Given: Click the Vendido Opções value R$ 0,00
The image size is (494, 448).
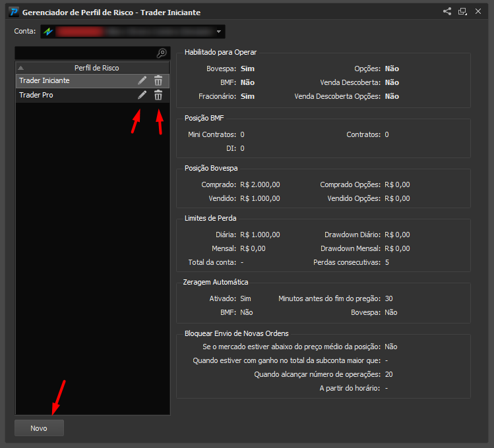Looking at the screenshot, I should coord(397,198).
